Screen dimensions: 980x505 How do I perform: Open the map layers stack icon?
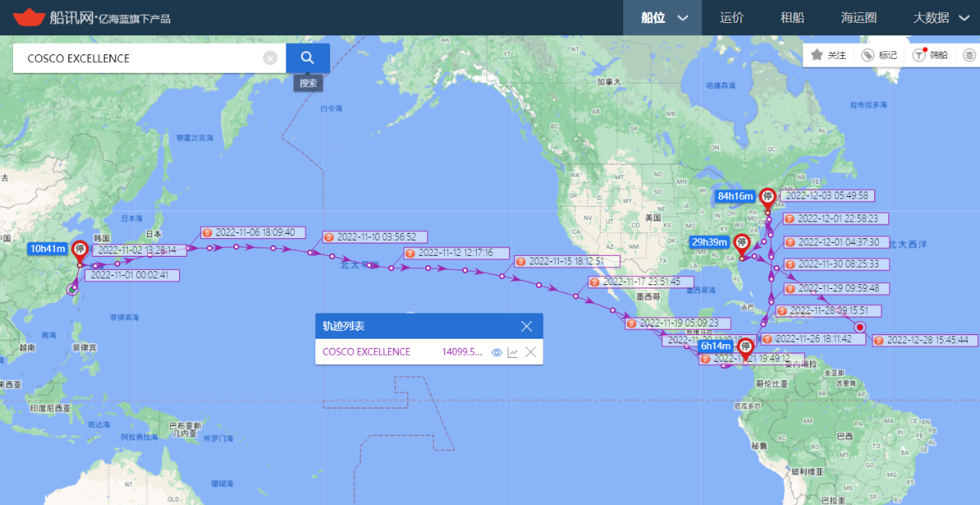click(x=969, y=55)
